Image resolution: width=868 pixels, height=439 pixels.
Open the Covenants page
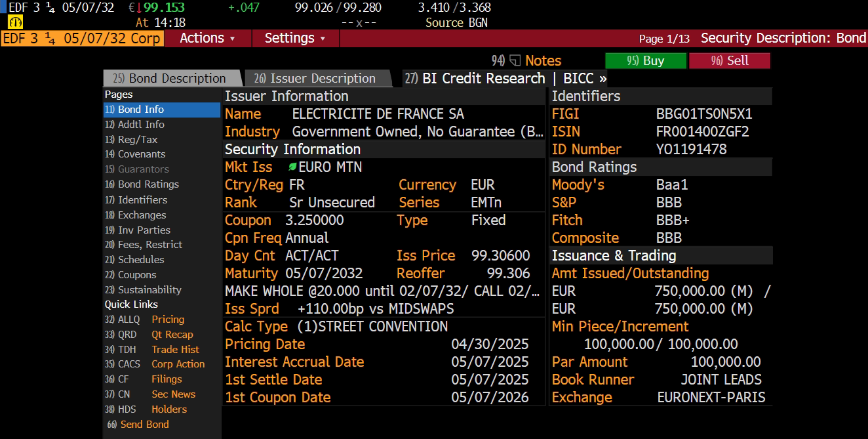click(162, 154)
